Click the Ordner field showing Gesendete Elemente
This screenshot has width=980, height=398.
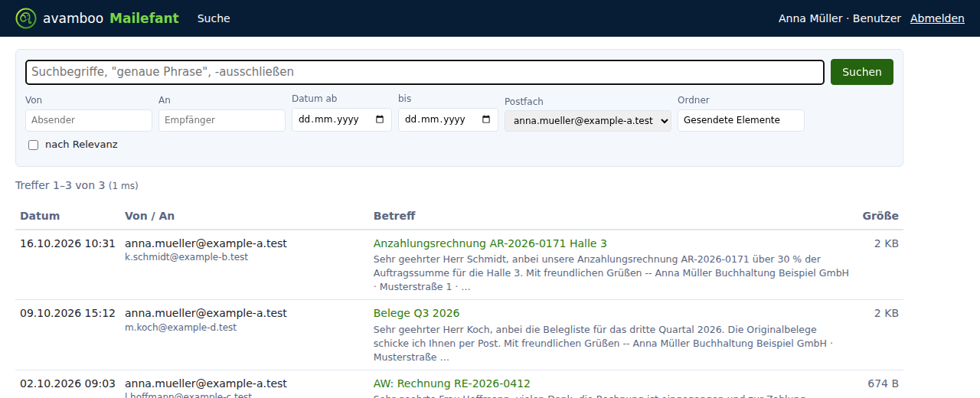[x=741, y=120]
